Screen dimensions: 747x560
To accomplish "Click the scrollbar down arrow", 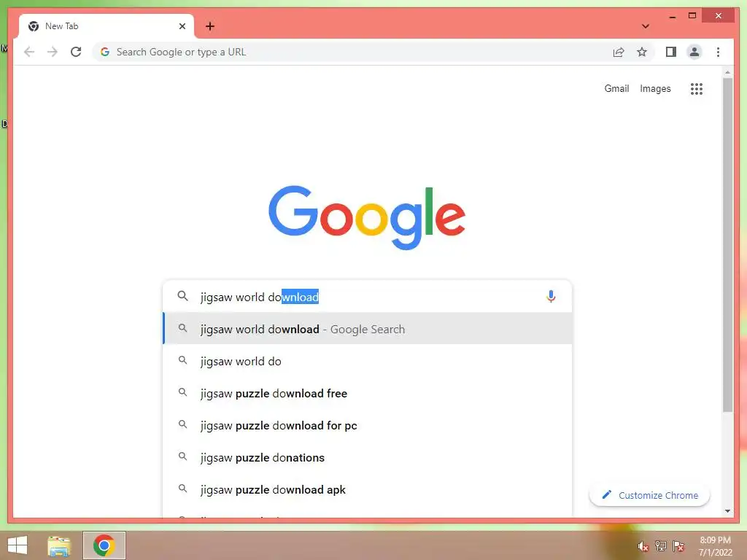I will tap(727, 511).
